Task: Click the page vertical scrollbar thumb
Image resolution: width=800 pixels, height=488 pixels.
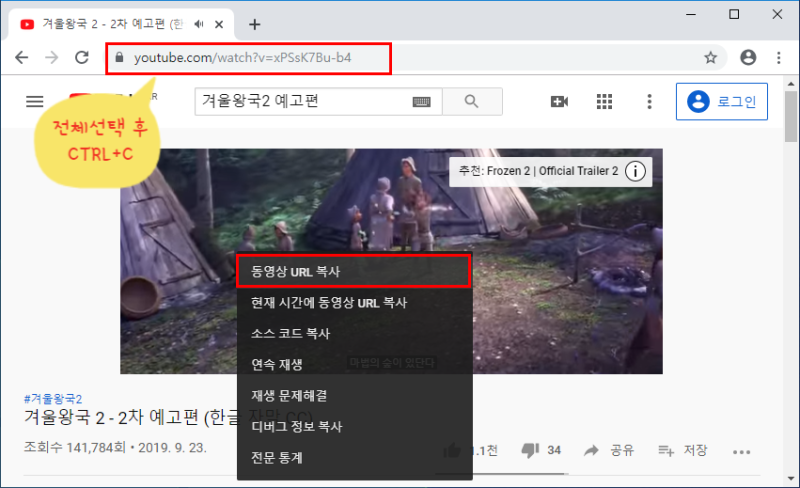Action: 791,116
